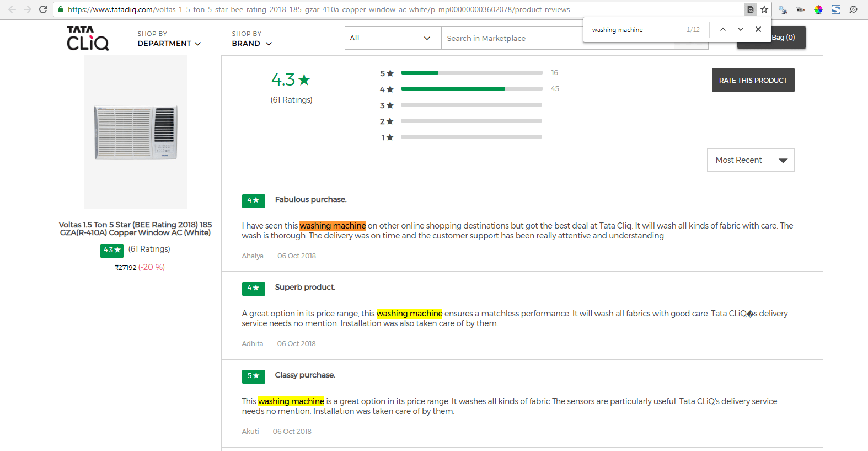This screenshot has width=868, height=451.
Task: Click the Search in Marketplace field
Action: coord(557,38)
